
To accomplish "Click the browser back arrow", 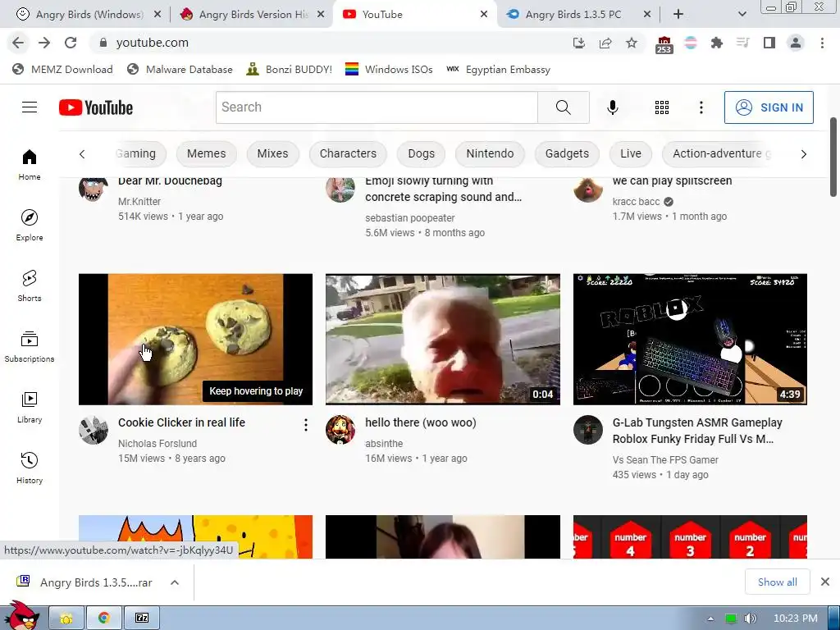I will pyautogui.click(x=18, y=43).
